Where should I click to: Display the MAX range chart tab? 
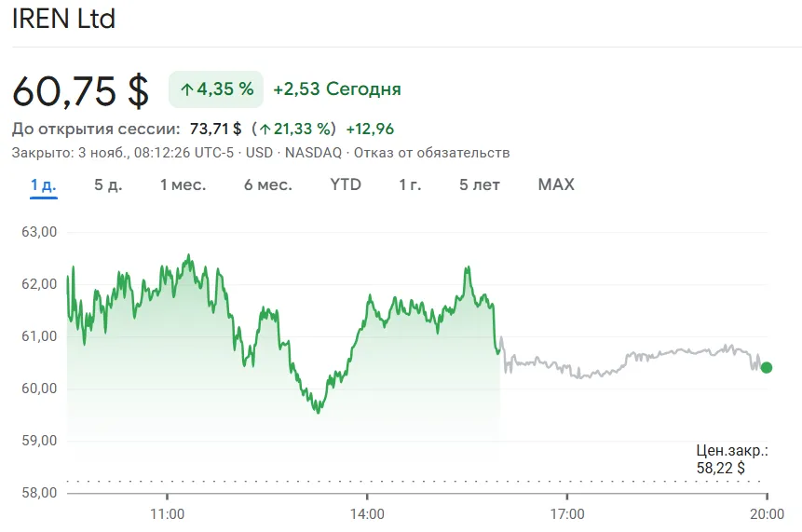click(x=556, y=184)
